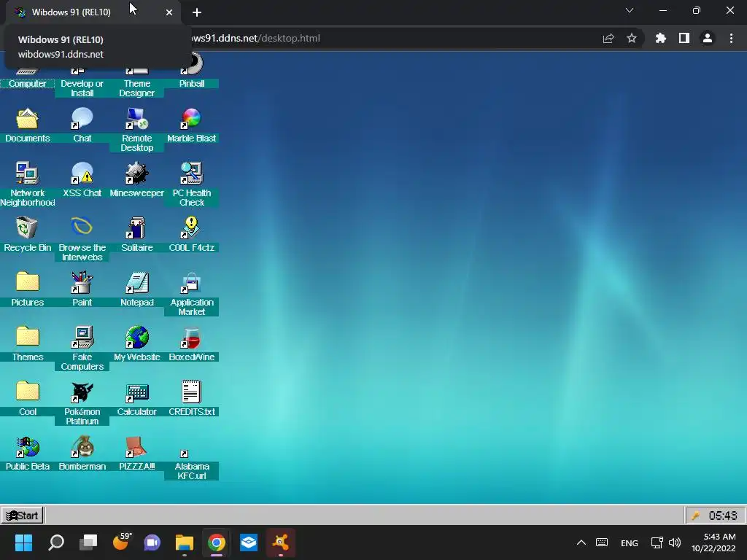Open the Cool folder

27,392
